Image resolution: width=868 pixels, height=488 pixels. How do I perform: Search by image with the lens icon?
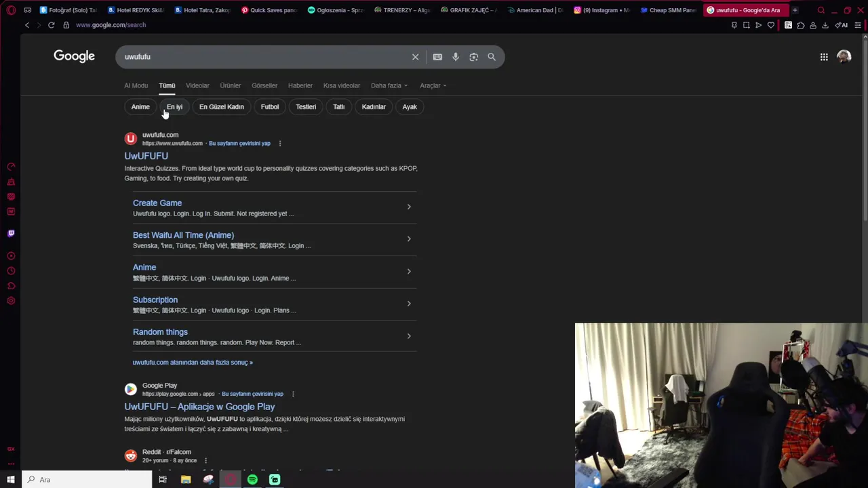coord(474,57)
